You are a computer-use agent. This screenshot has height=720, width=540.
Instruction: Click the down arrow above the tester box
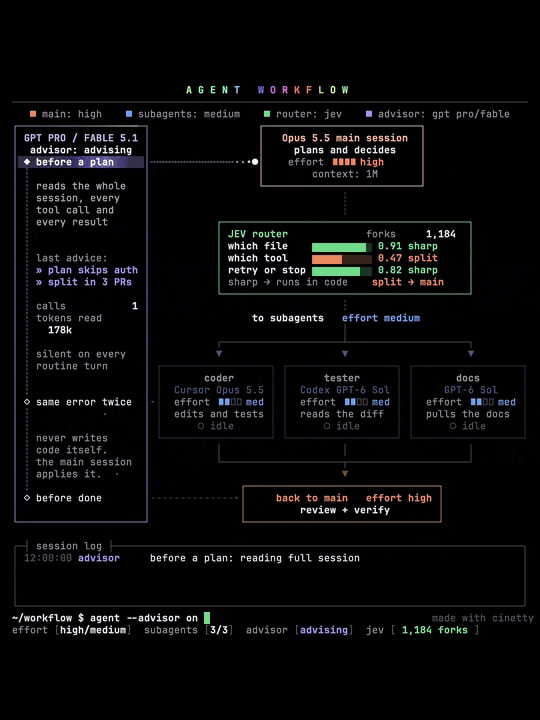coord(345,354)
